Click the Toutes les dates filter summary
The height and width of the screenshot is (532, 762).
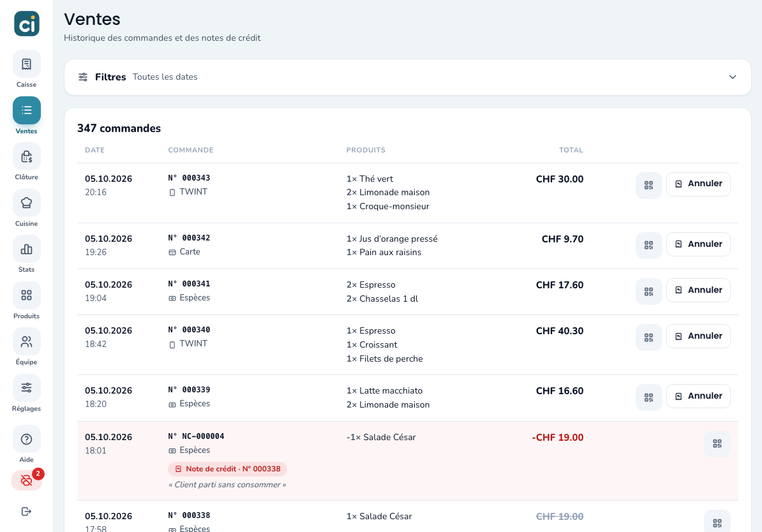(x=165, y=77)
